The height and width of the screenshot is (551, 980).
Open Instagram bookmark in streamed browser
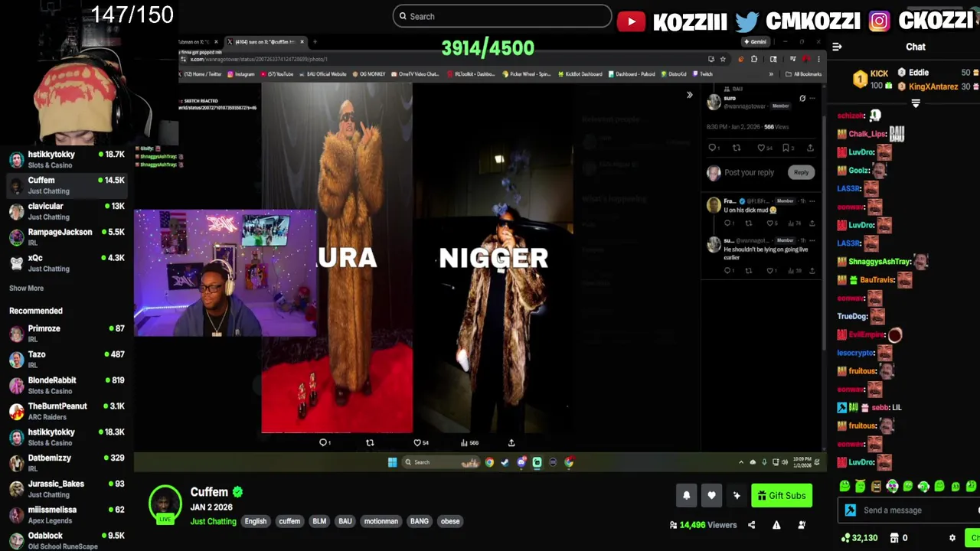coord(241,74)
